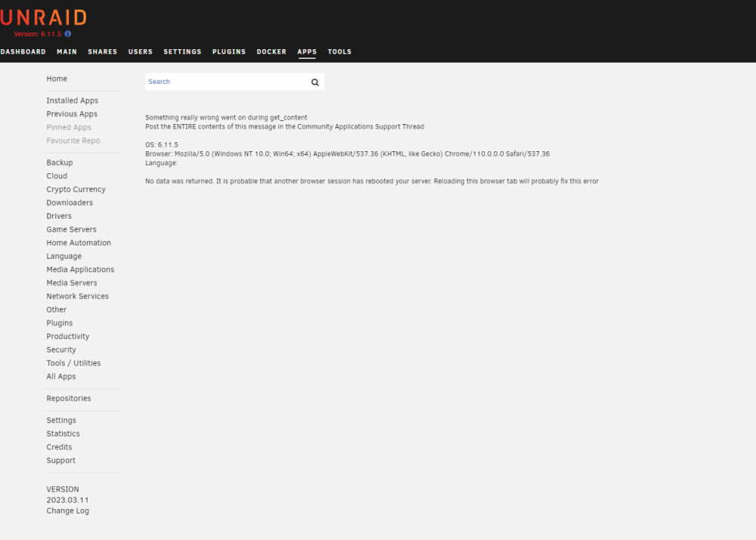This screenshot has width=756, height=540.
Task: Open the Tools / Utilities category
Action: click(x=74, y=363)
